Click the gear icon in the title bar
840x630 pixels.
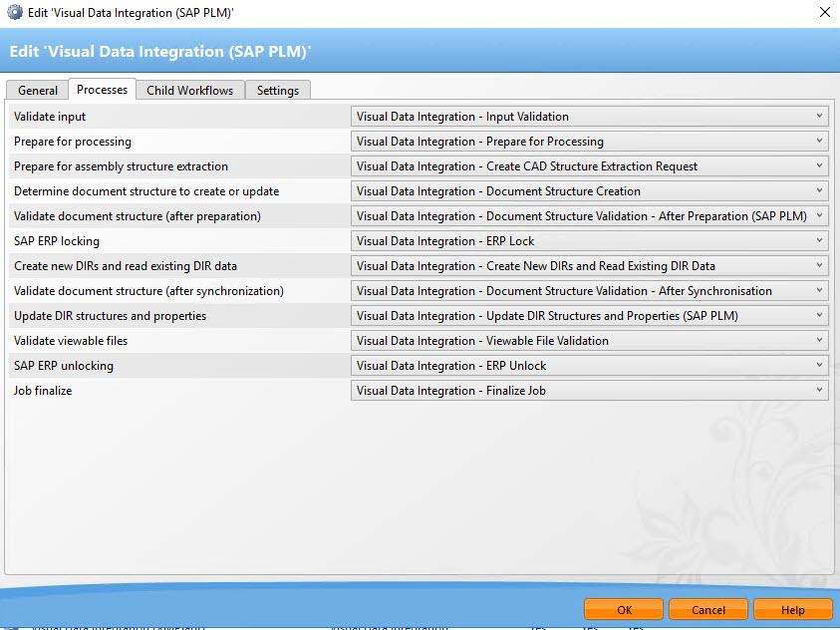point(15,12)
